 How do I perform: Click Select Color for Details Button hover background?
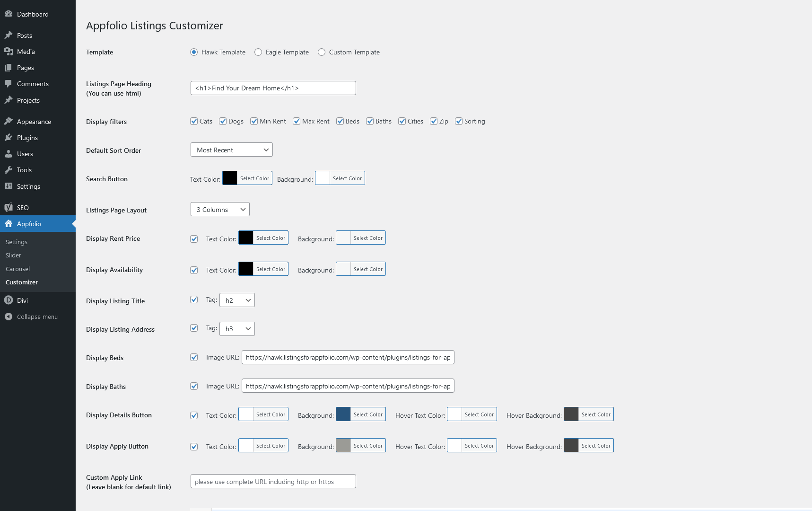(x=596, y=414)
